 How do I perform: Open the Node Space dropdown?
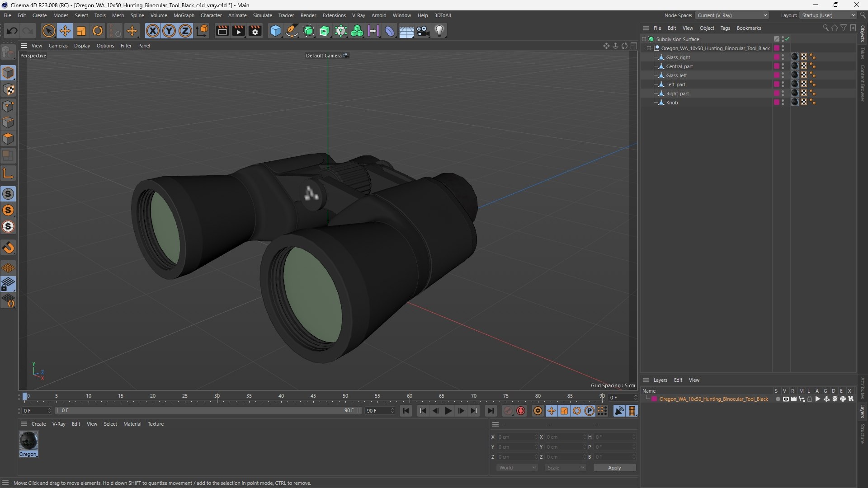coord(732,15)
